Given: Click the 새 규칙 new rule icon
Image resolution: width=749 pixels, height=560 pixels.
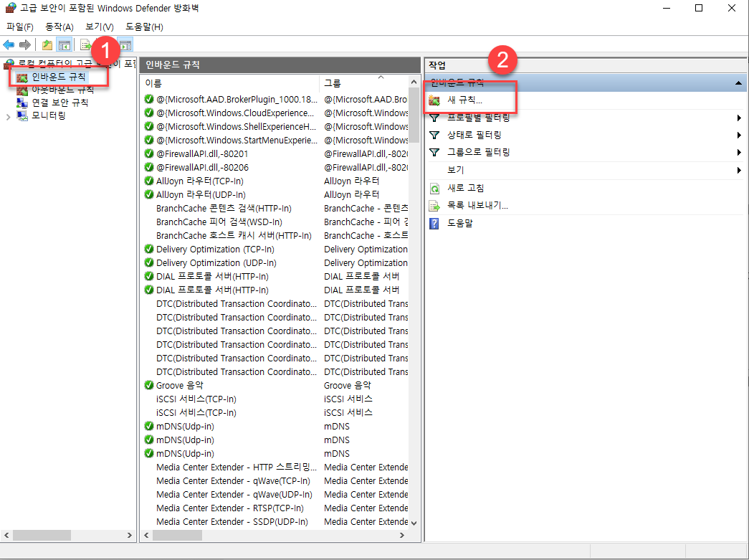Looking at the screenshot, I should [x=434, y=100].
